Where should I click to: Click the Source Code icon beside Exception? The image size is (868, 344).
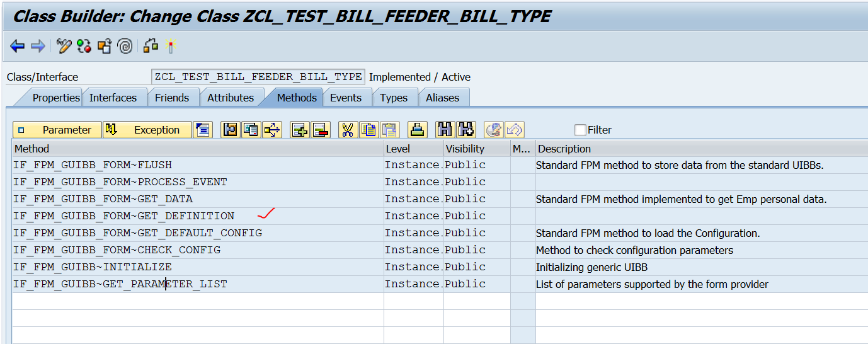[203, 130]
